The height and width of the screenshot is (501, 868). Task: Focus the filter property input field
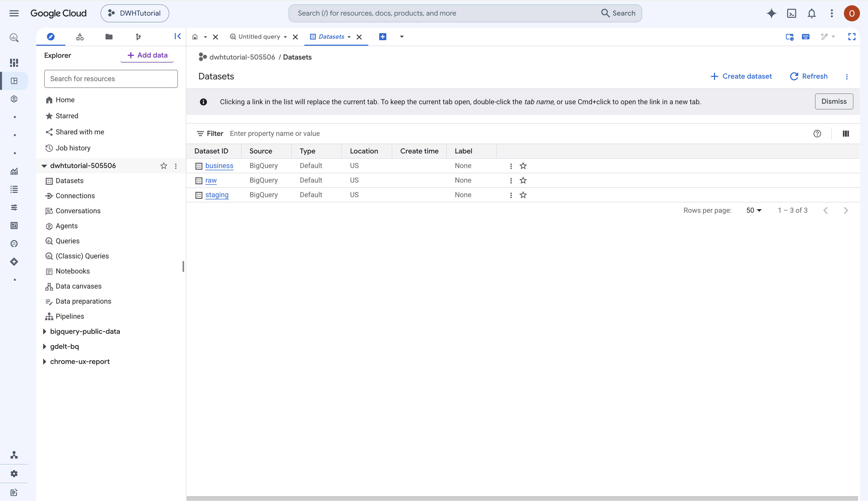pos(516,134)
